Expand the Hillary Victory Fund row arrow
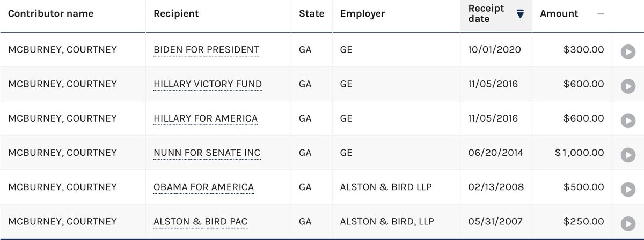 tap(627, 86)
